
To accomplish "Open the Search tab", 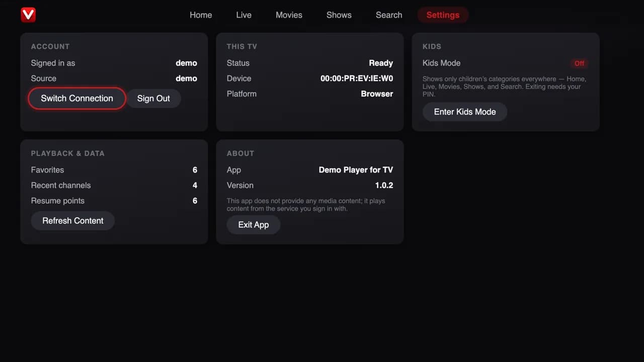I will point(389,15).
